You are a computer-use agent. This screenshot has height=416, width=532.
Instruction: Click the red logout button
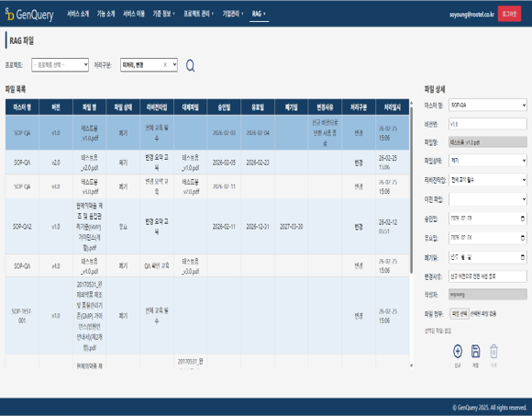[x=509, y=14]
